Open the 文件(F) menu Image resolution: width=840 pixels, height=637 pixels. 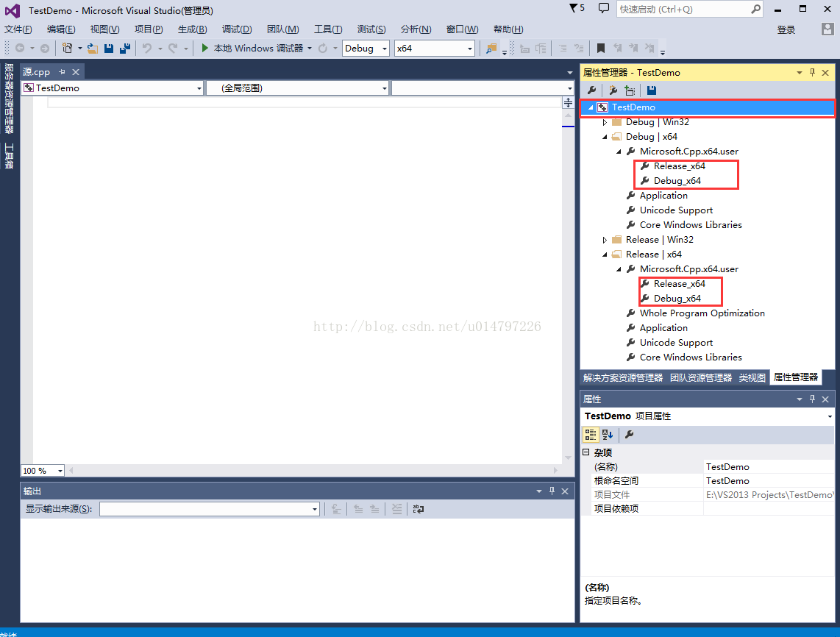[x=18, y=29]
